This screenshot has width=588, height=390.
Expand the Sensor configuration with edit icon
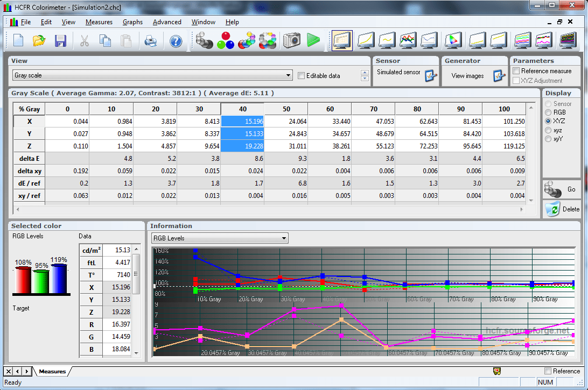pyautogui.click(x=431, y=75)
